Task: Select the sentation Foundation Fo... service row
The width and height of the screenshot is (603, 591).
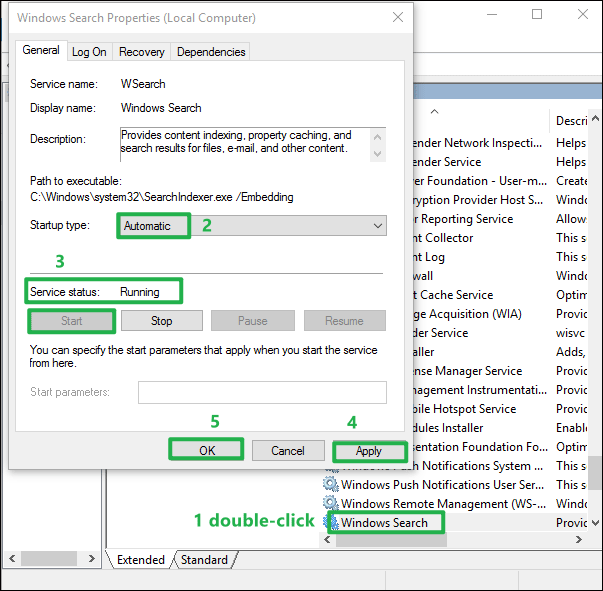Action: (x=501, y=447)
